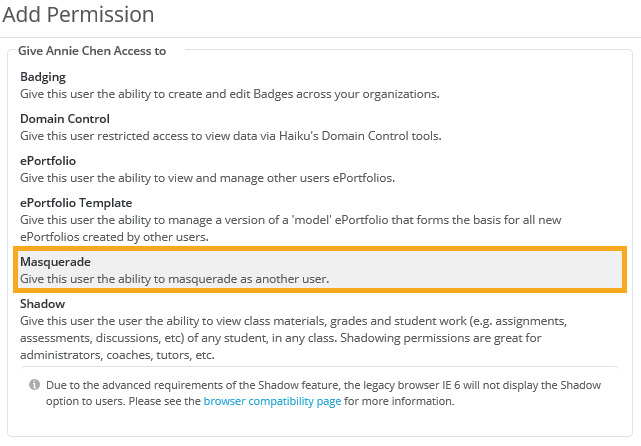Select the Badging permission title
The width and height of the screenshot is (641, 446).
point(43,77)
